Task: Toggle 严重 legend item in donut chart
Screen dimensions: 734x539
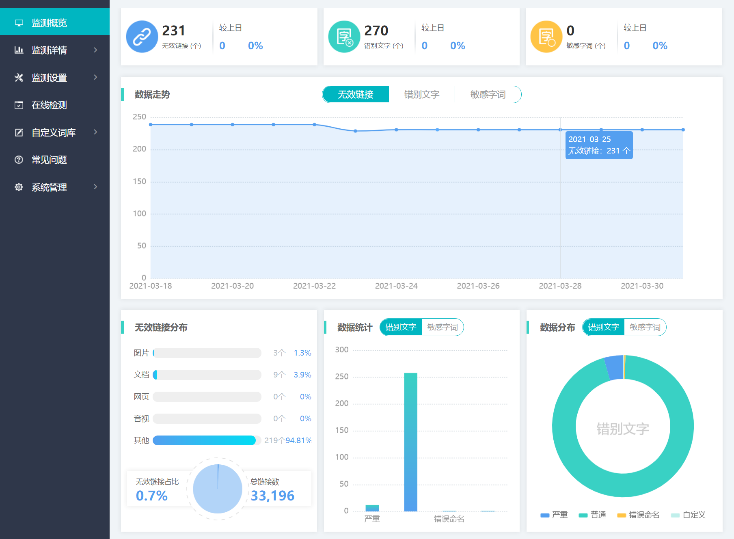Action: pyautogui.click(x=554, y=515)
